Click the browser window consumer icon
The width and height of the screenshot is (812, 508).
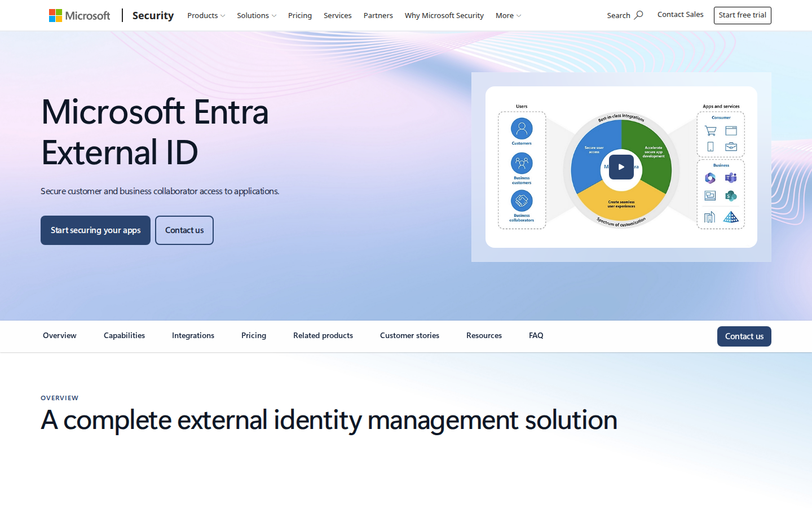[x=731, y=131]
